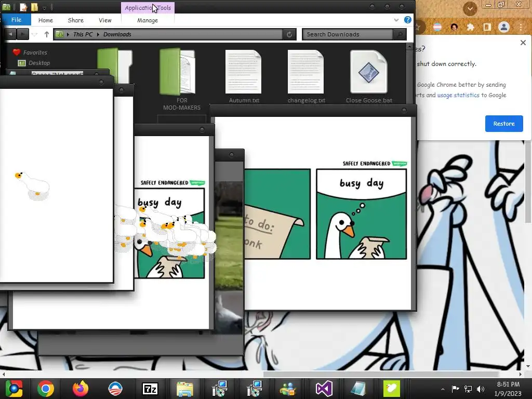Click Chrome tab search chevron button
Viewport: 532px width, 399px height.
(470, 8)
